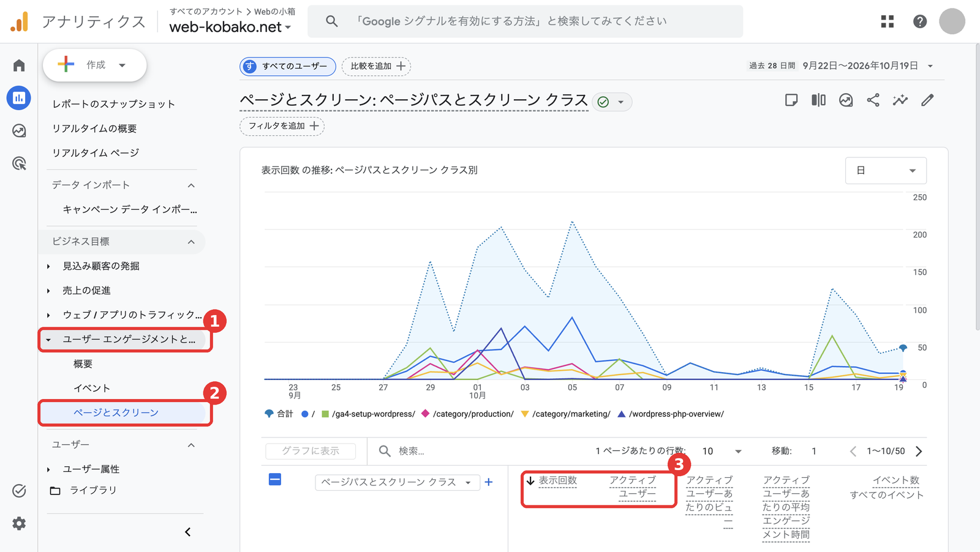Image resolution: width=980 pixels, height=552 pixels.
Task: Toggle /ga4-setup-wordpress/ legend swatch
Action: 326,414
